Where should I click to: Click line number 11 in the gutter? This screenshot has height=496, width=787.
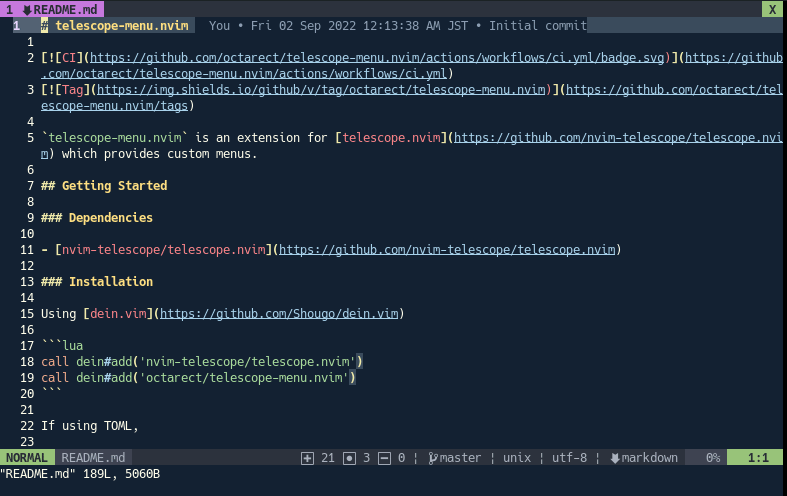click(x=27, y=250)
